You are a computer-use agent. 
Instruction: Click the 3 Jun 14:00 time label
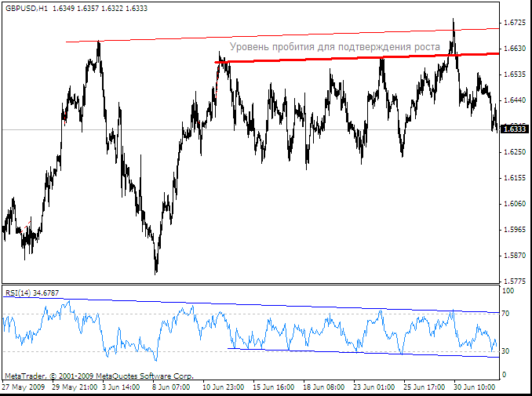(121, 387)
